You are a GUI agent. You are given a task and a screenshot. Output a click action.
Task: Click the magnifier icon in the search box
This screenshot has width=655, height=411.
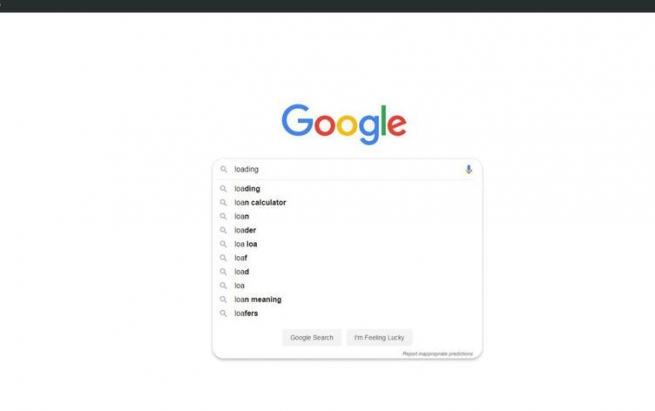(x=223, y=169)
